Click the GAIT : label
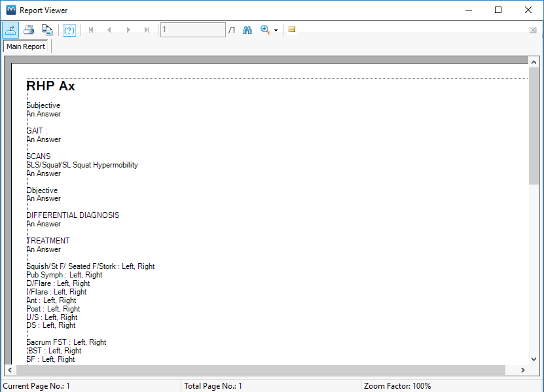Image resolution: width=544 pixels, height=392 pixels. coord(37,131)
